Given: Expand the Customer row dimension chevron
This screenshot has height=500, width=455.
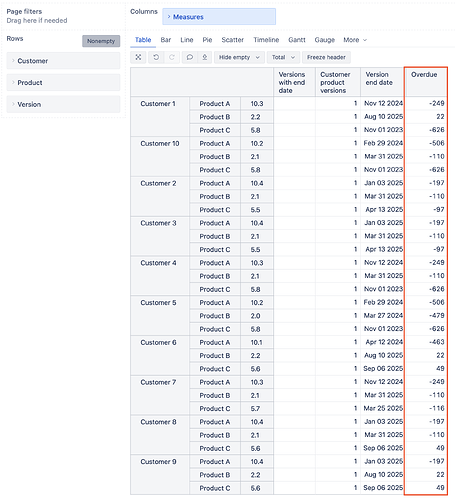Looking at the screenshot, I should (x=13, y=61).
